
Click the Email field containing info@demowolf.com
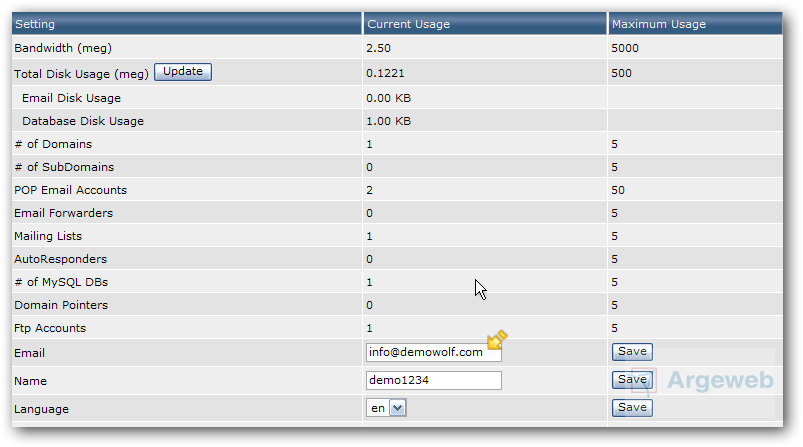point(433,352)
